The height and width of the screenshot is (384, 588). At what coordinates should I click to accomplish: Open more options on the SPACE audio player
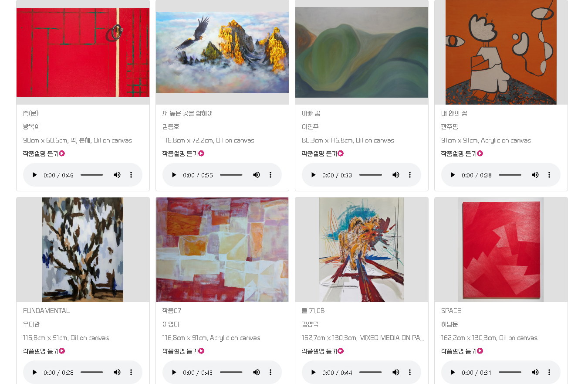point(549,372)
